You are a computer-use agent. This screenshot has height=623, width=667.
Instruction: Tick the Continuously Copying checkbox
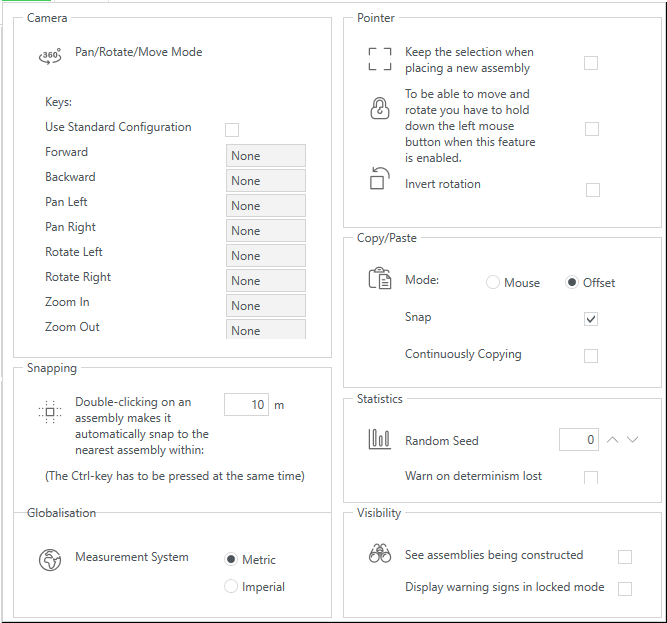[591, 356]
